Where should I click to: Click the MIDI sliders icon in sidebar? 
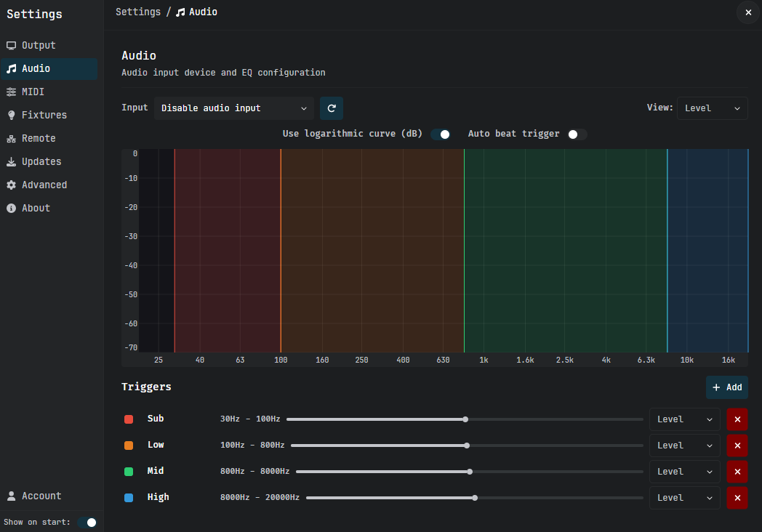tap(11, 92)
